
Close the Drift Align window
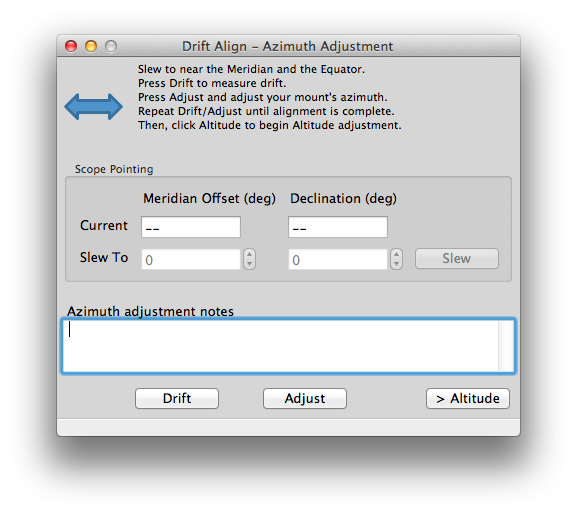(71, 46)
